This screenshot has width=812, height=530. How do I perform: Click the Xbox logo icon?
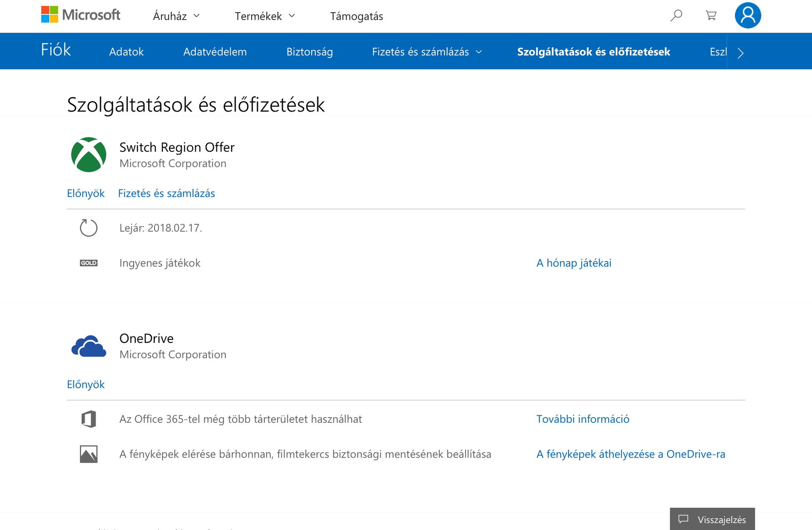click(x=89, y=155)
